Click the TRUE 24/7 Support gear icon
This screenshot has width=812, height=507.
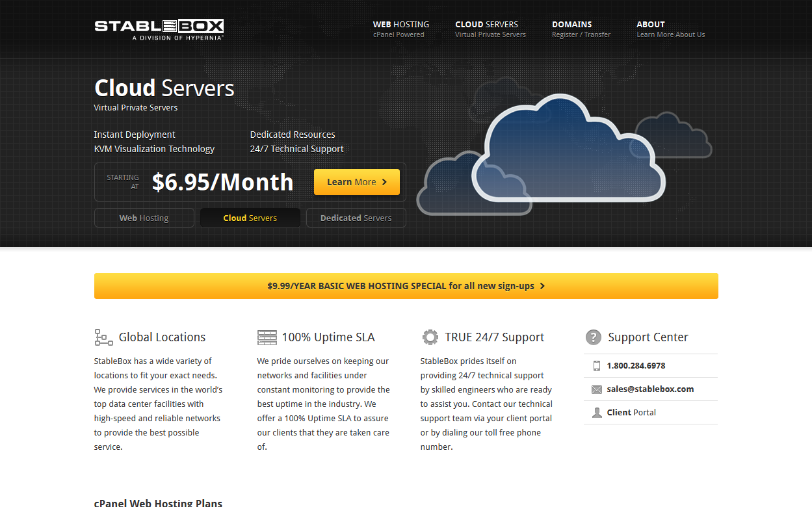(x=430, y=337)
